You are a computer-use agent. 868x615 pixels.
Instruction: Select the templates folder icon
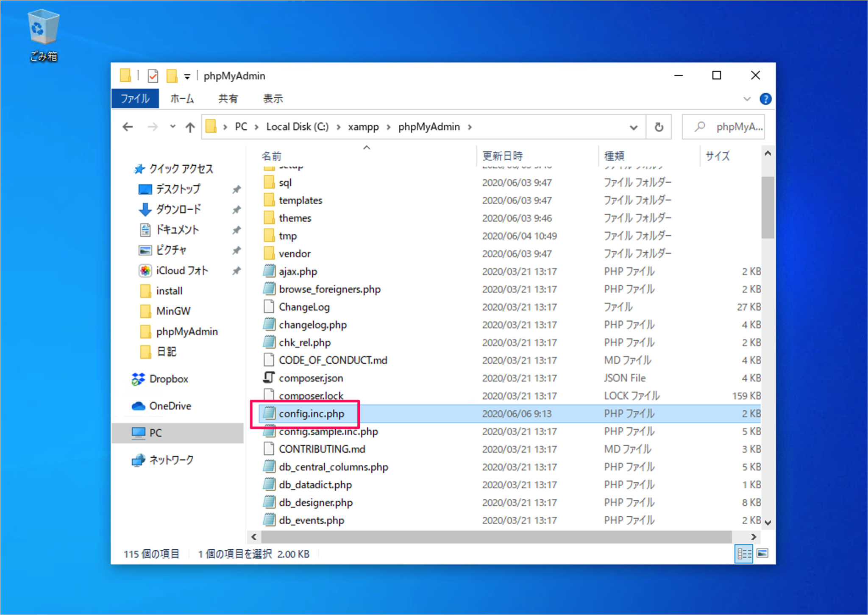(x=269, y=200)
